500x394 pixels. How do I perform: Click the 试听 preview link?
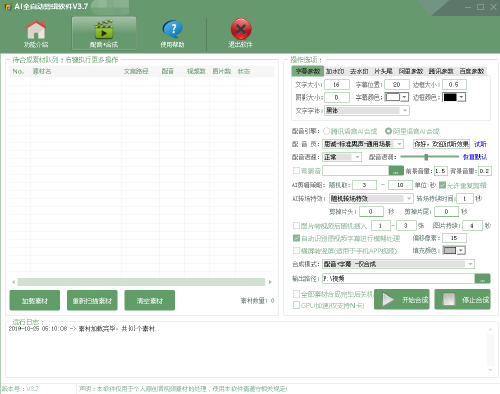coord(480,144)
